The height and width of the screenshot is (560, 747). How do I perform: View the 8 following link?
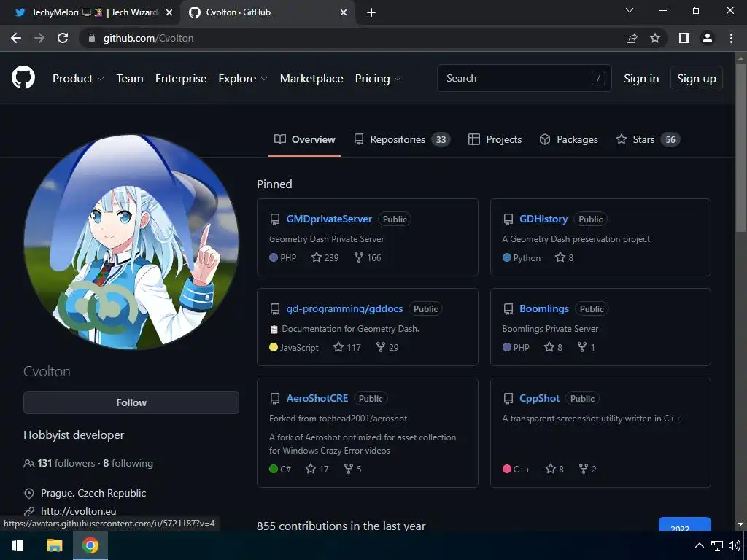point(128,463)
